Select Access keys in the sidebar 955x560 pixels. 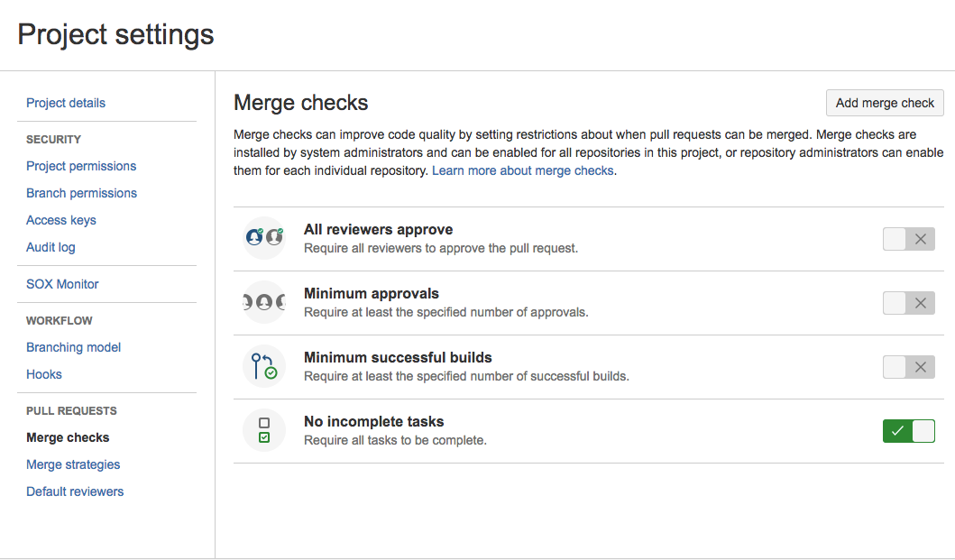click(61, 220)
